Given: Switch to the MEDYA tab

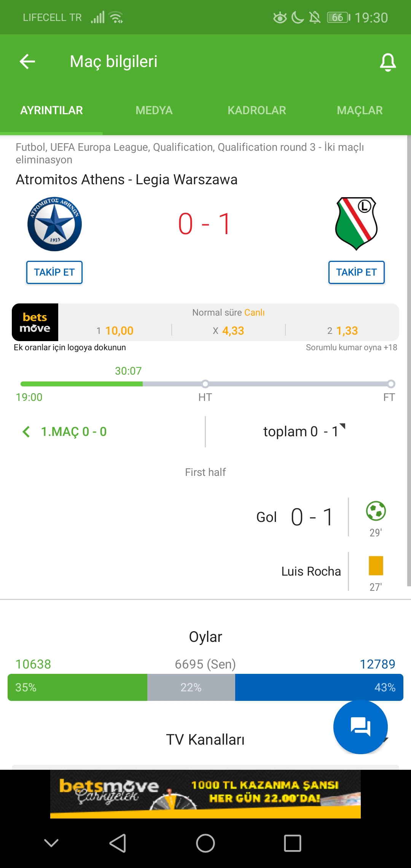Looking at the screenshot, I should click(154, 110).
